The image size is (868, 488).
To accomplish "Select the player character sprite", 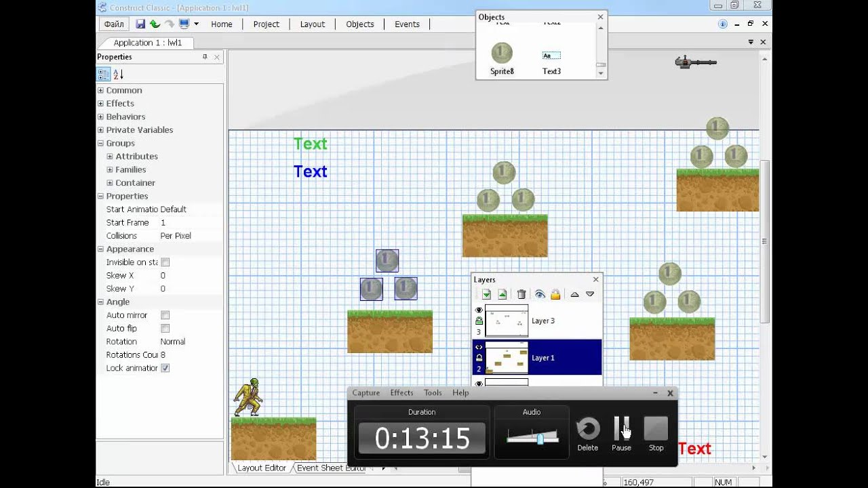I will (x=248, y=397).
